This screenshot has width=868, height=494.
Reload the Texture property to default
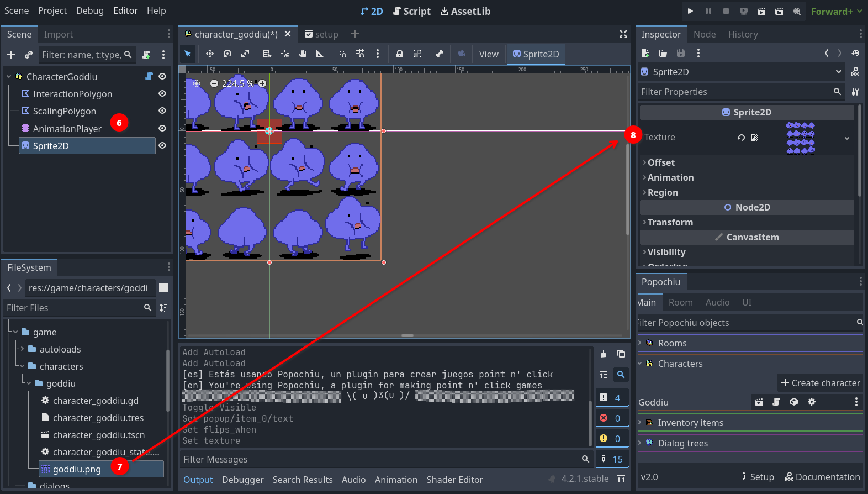tap(741, 138)
